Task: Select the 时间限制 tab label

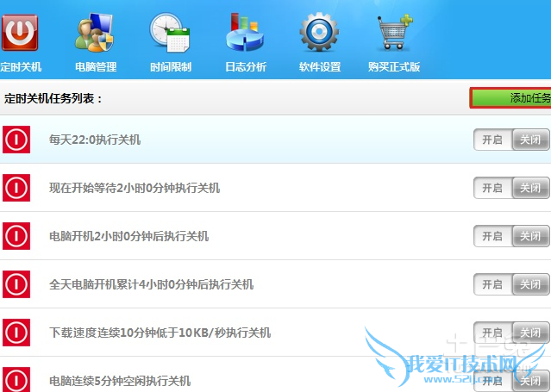Action: (171, 66)
